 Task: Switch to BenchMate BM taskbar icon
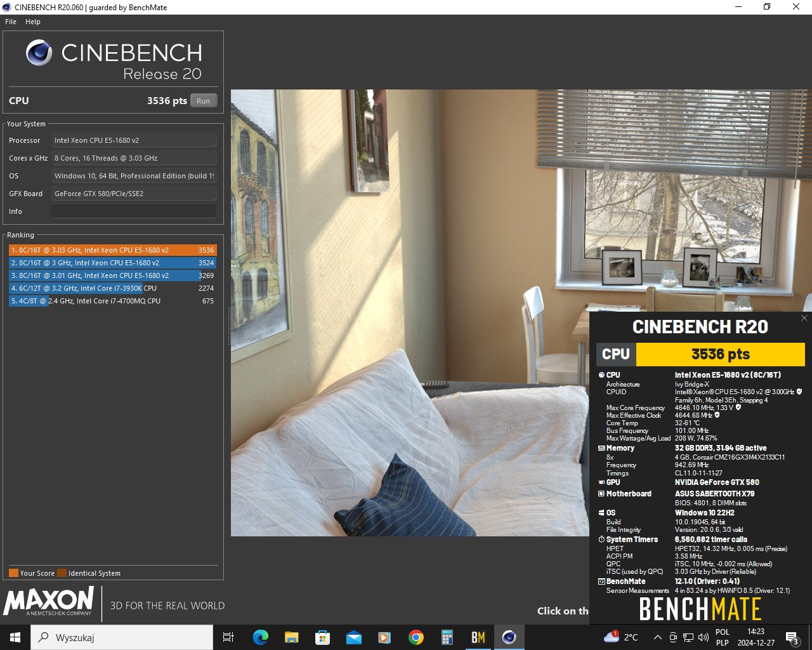pos(478,637)
